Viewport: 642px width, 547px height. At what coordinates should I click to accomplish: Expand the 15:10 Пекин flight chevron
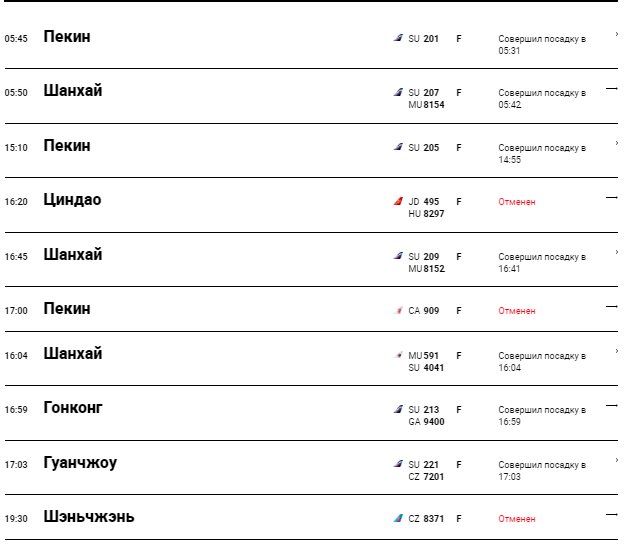tap(617, 143)
